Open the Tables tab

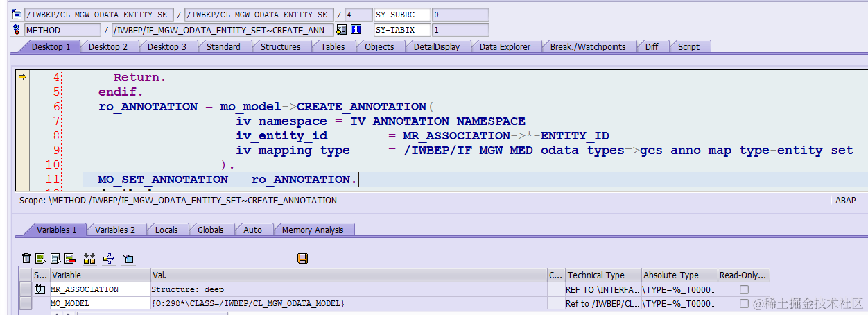point(333,46)
